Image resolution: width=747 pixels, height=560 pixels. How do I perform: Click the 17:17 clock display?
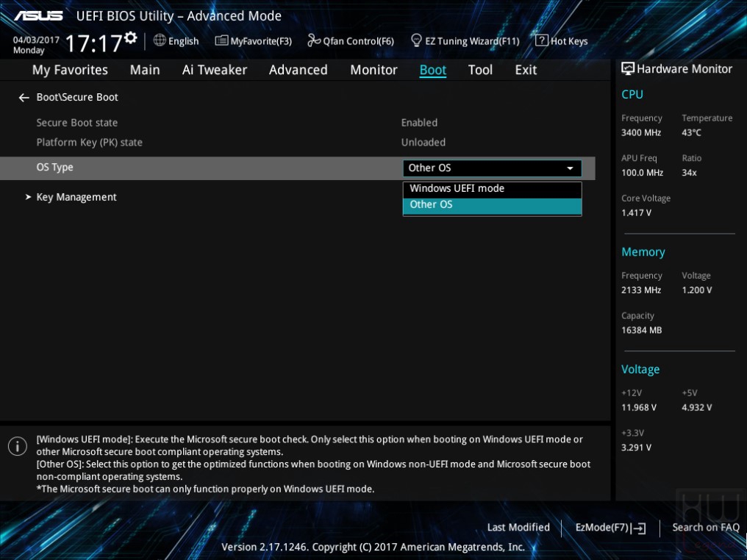click(x=94, y=43)
